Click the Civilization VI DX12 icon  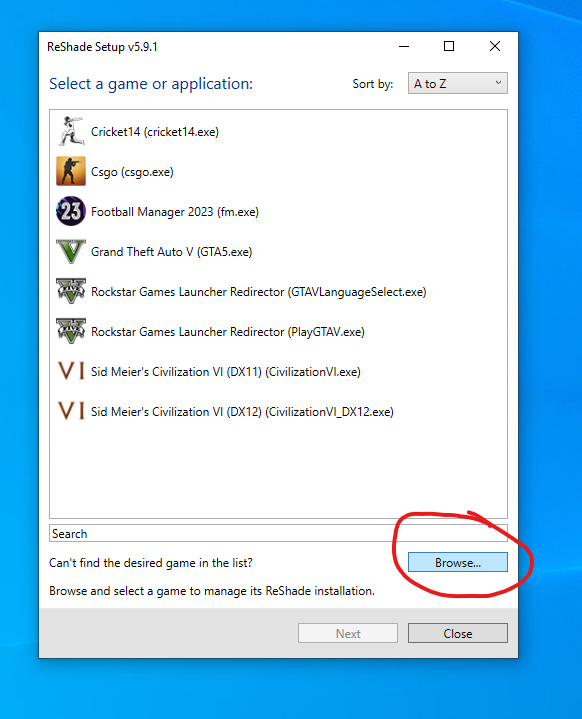[x=71, y=411]
